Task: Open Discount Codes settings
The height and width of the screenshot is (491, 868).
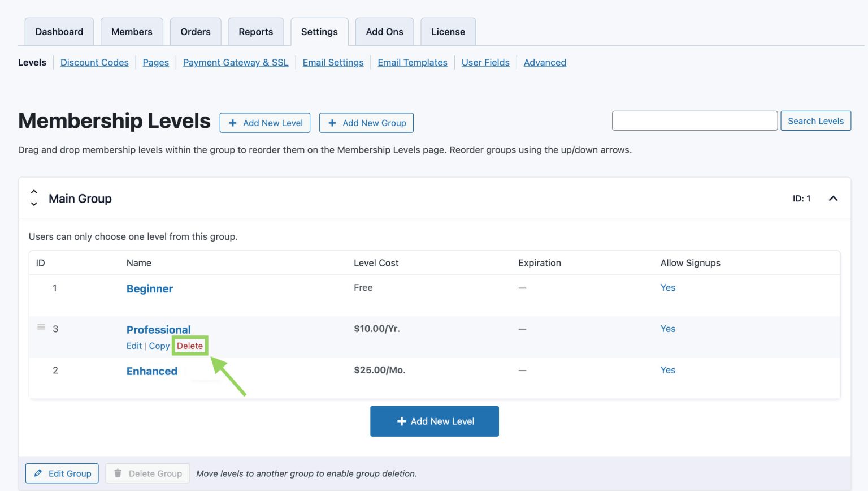Action: [94, 62]
